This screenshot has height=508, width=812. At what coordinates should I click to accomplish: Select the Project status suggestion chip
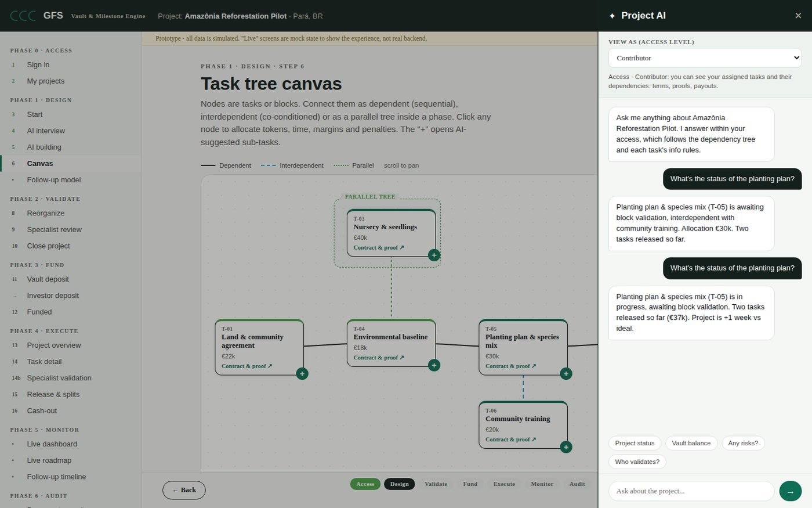[635, 443]
